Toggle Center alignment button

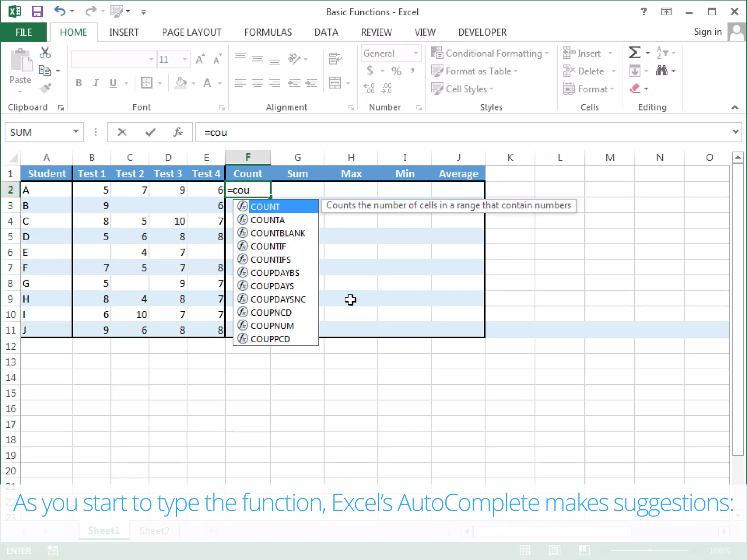(x=258, y=83)
